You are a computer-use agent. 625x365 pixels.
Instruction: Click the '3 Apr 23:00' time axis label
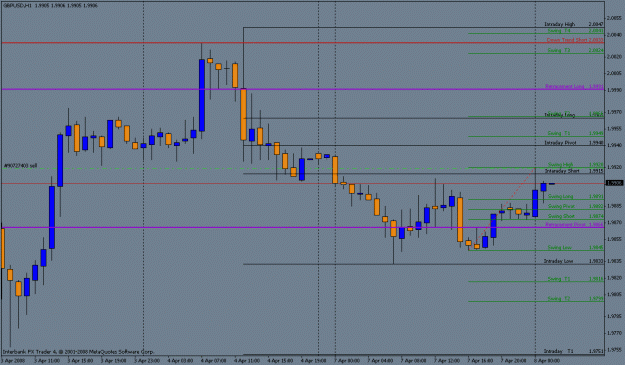(147, 361)
